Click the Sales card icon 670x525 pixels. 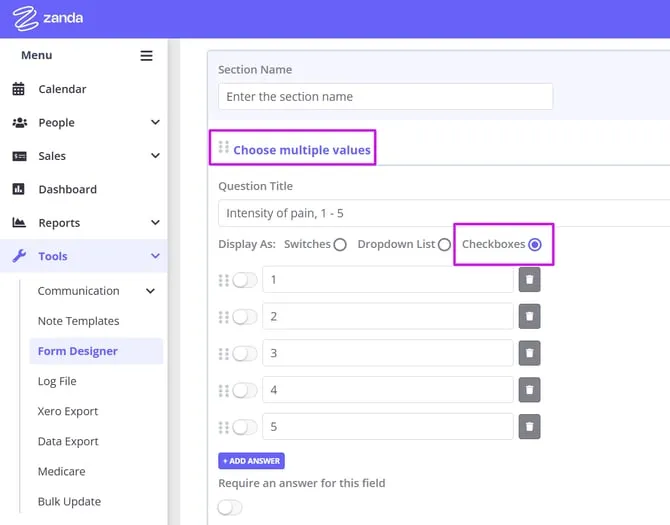(19, 156)
